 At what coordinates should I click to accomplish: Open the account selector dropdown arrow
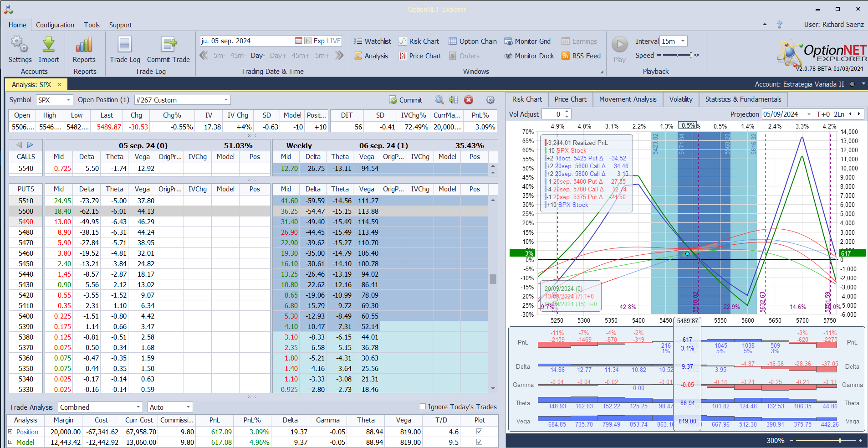tap(863, 84)
